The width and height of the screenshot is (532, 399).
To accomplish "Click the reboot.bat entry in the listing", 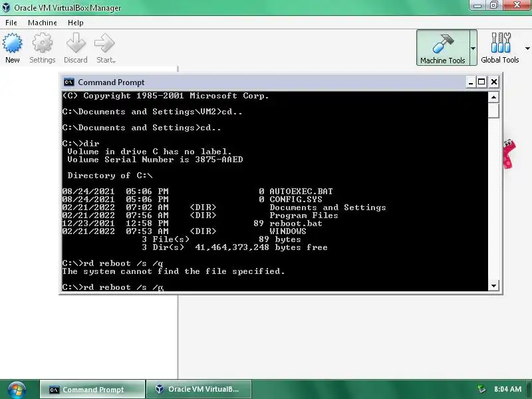I will click(296, 223).
